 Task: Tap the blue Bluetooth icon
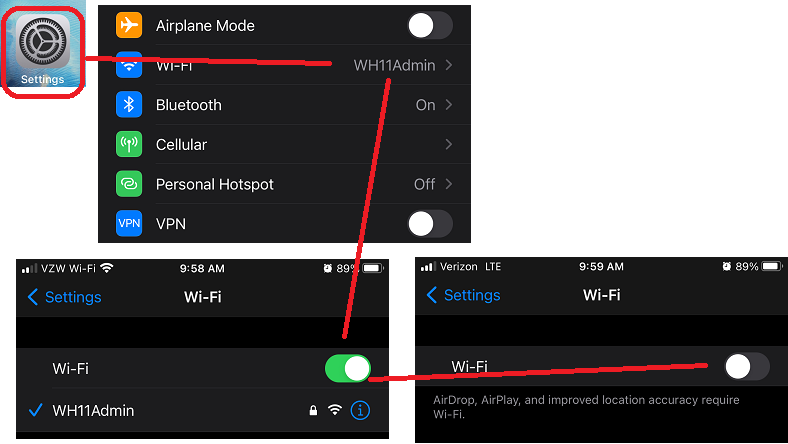click(x=129, y=105)
